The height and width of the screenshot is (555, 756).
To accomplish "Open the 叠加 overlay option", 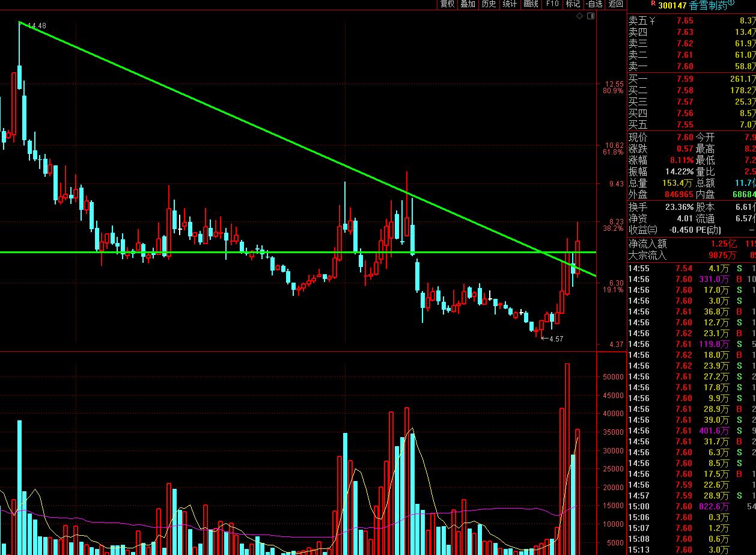I will pyautogui.click(x=468, y=4).
